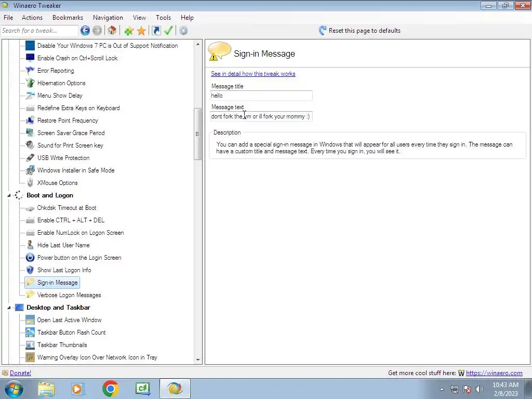Click the Enable Crash on Ctrl+Scroll Lock icon
The height and width of the screenshot is (399, 532).
[x=30, y=58]
